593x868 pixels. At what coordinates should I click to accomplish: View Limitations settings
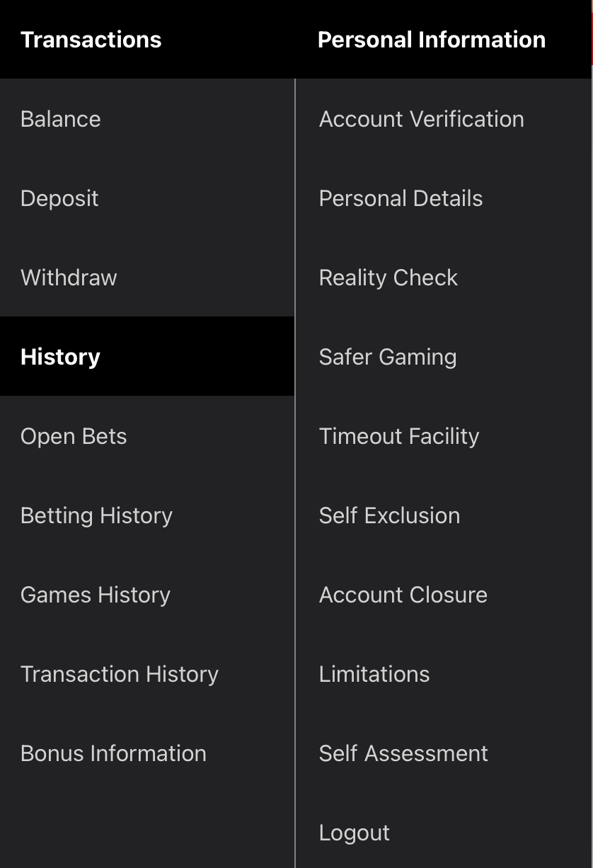[x=444, y=674]
